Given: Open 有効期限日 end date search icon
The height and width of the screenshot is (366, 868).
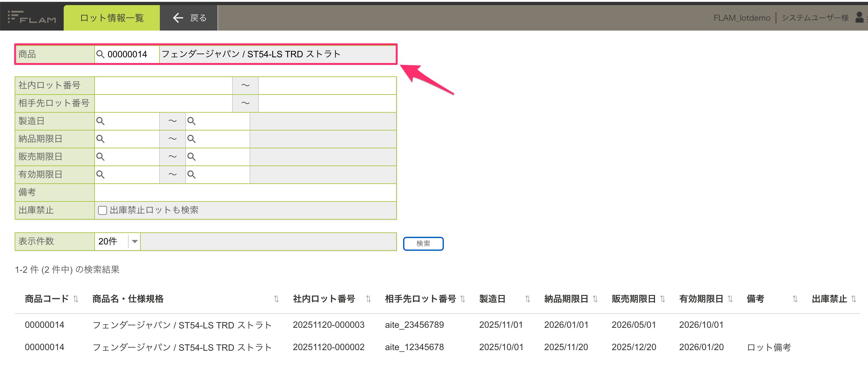Looking at the screenshot, I should (191, 175).
